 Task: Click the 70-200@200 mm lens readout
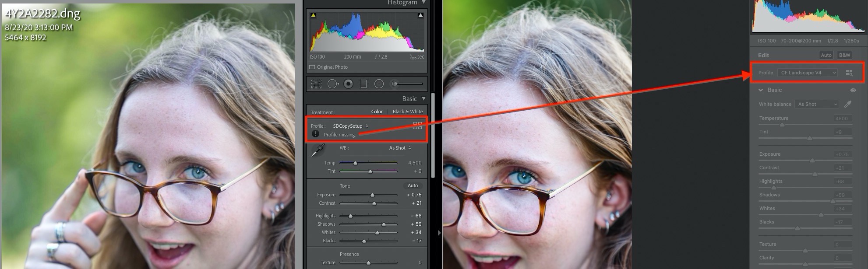coord(801,41)
